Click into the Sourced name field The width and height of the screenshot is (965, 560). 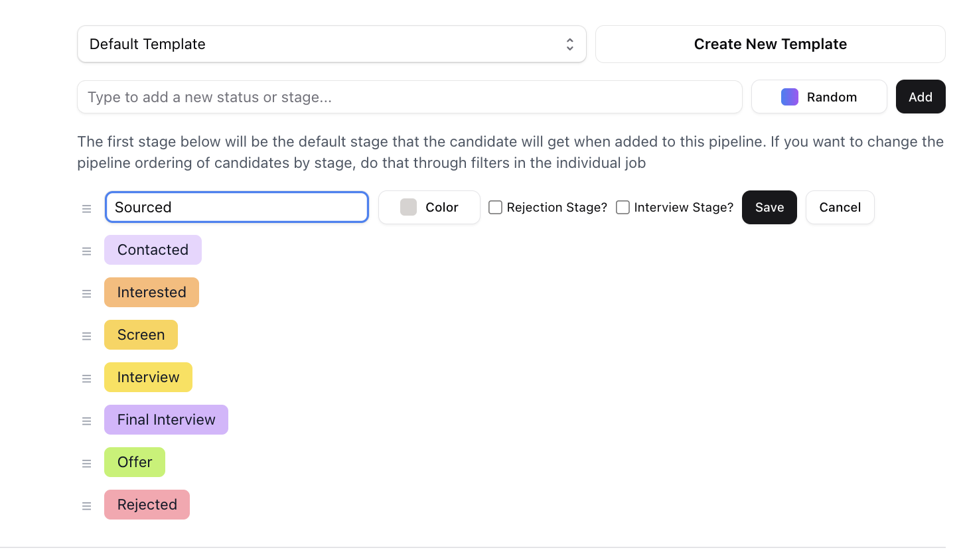[237, 207]
